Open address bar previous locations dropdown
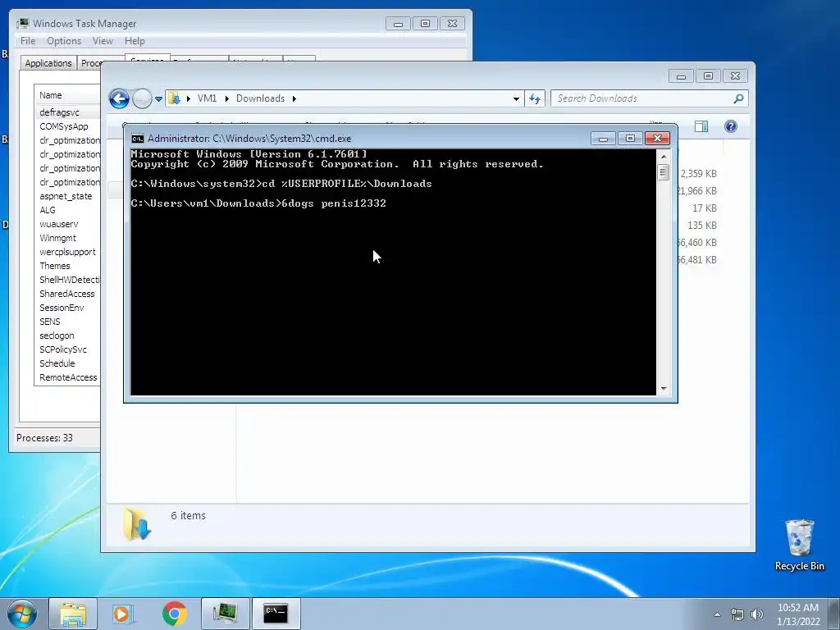 coord(516,98)
